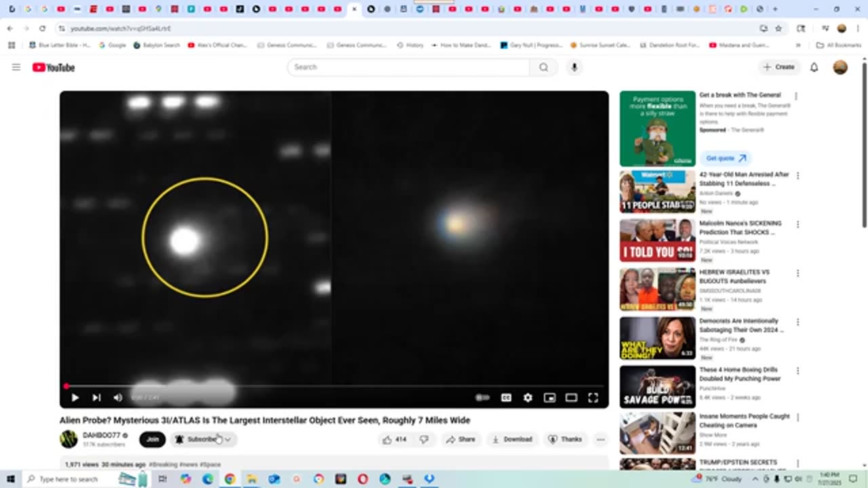Open the notifications bell
Screen dimensions: 868x488
click(814, 67)
